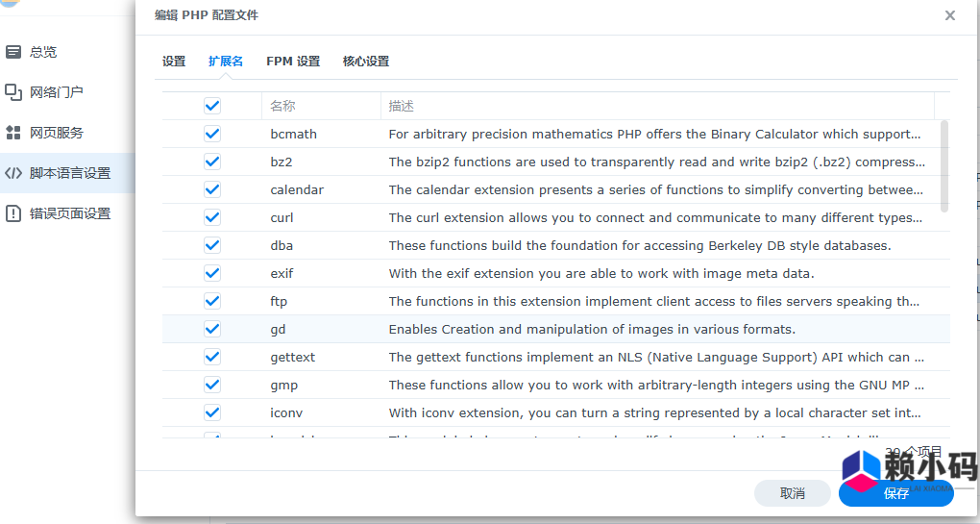Open 网页服务 in the sidebar

[x=57, y=133]
